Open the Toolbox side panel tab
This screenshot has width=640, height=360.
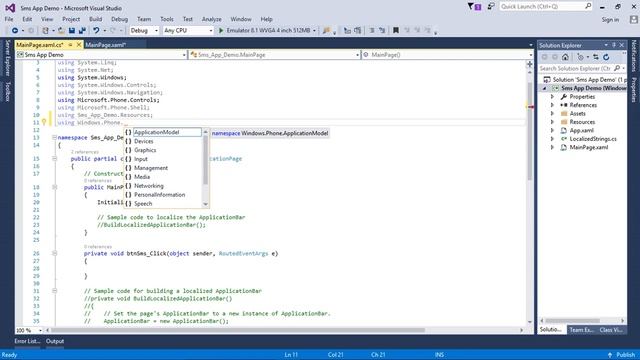pyautogui.click(x=7, y=91)
